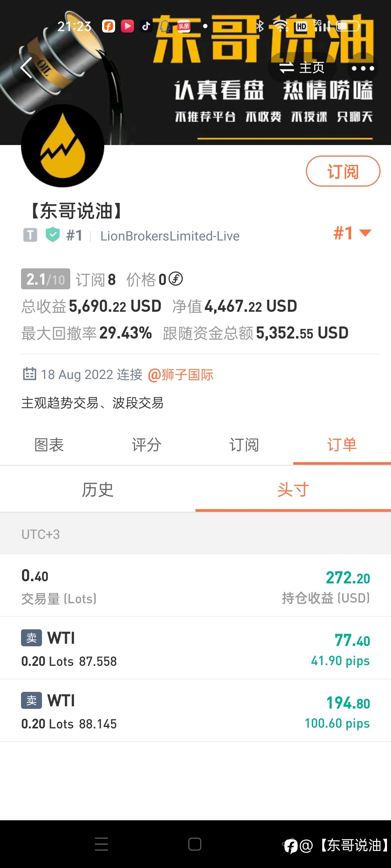Image resolution: width=391 pixels, height=868 pixels.
Task: Tap the Android home navigation button
Action: point(195,844)
